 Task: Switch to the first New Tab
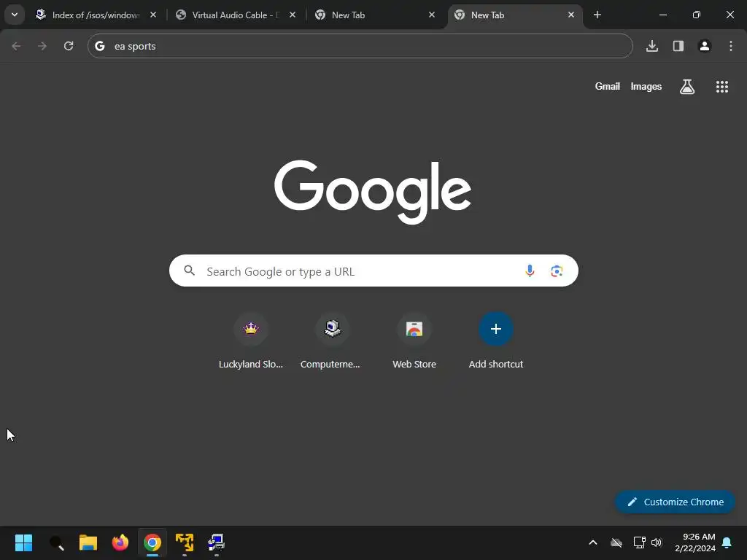(376, 15)
